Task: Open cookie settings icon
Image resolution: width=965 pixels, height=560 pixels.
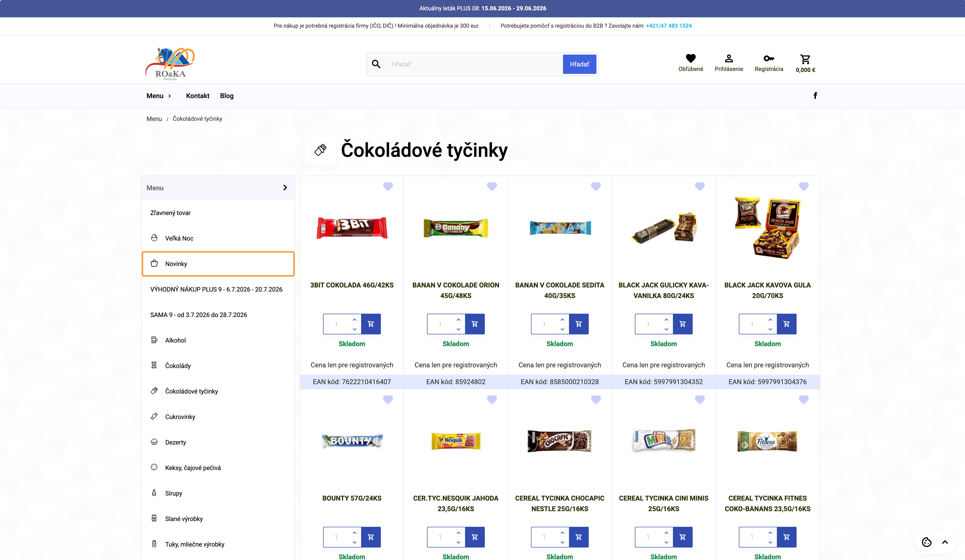Action: tap(927, 542)
